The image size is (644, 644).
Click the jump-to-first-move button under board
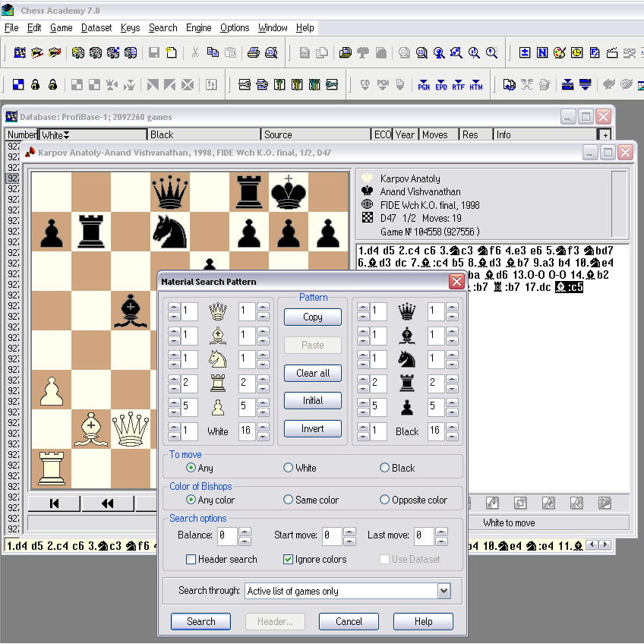[54, 503]
